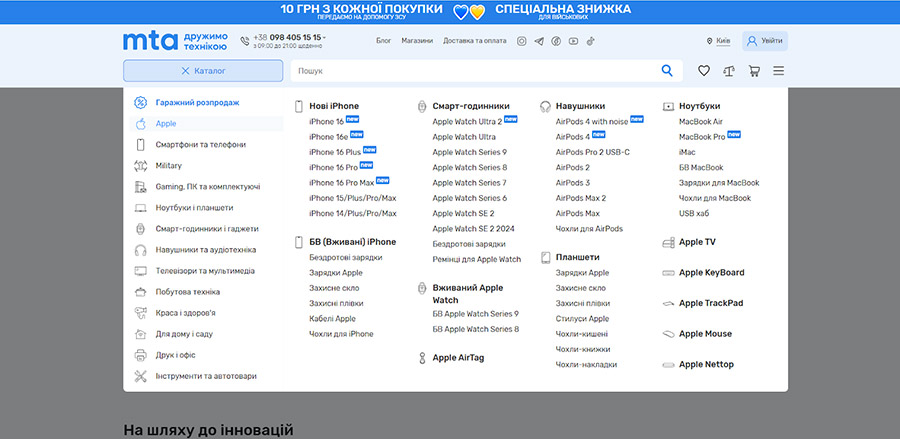Open the Telegram social icon
The image size is (900, 439).
(538, 41)
